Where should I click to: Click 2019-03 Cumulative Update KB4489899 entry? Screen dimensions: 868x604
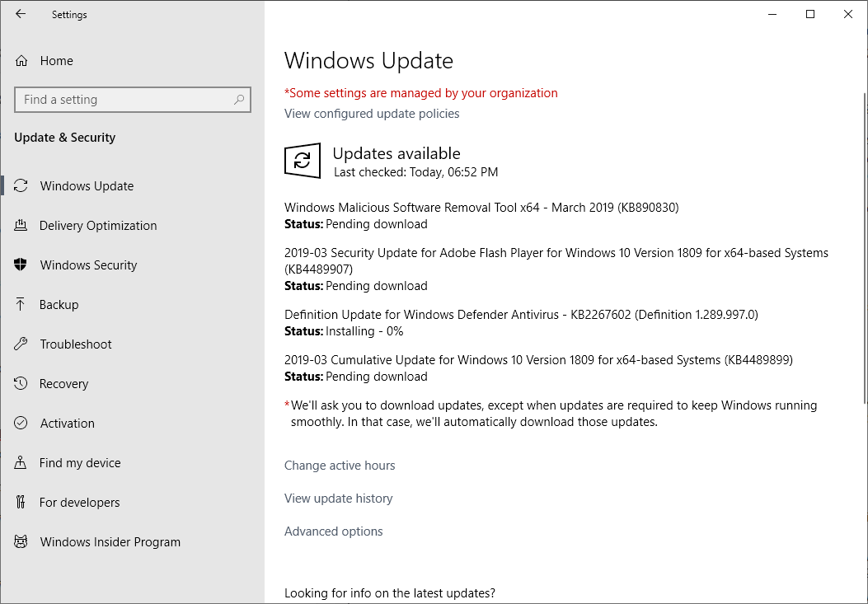point(538,360)
